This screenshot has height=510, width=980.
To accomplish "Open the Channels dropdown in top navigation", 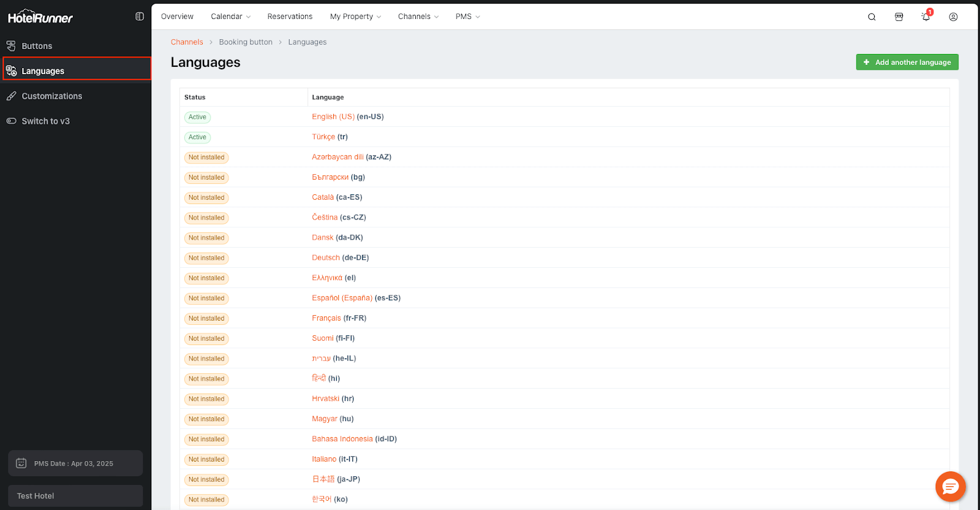I will click(418, 17).
